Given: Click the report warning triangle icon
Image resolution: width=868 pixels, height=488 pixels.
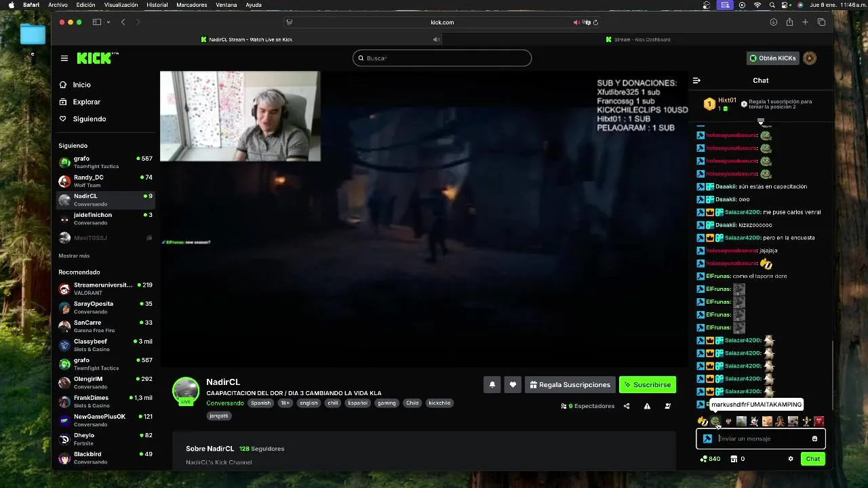Looking at the screenshot, I should tap(647, 406).
